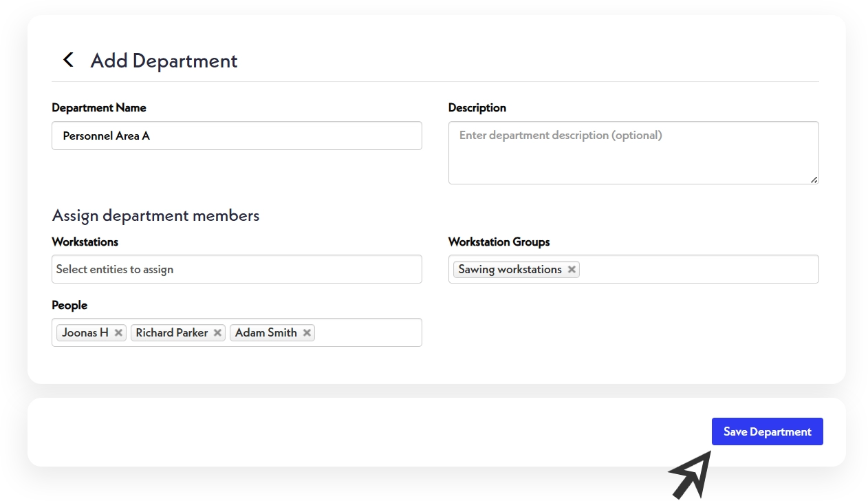868x501 pixels.
Task: Select the Richard Parker tag label
Action: tap(171, 332)
